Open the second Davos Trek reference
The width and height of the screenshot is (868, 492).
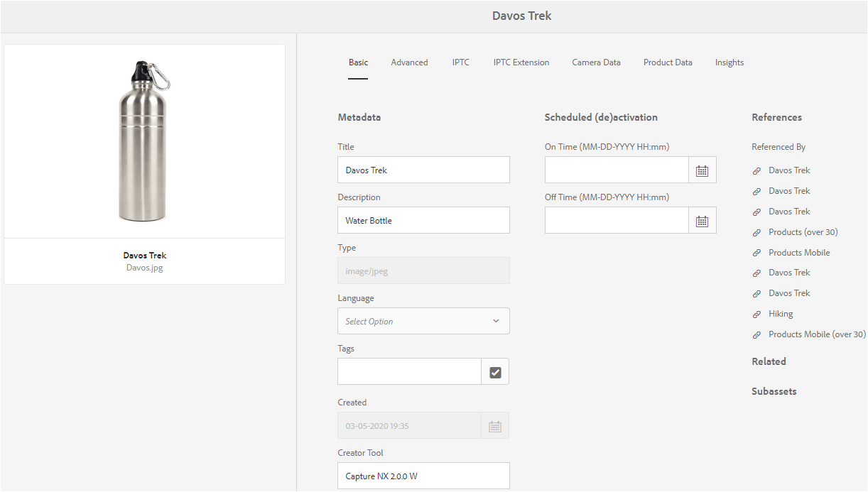789,190
